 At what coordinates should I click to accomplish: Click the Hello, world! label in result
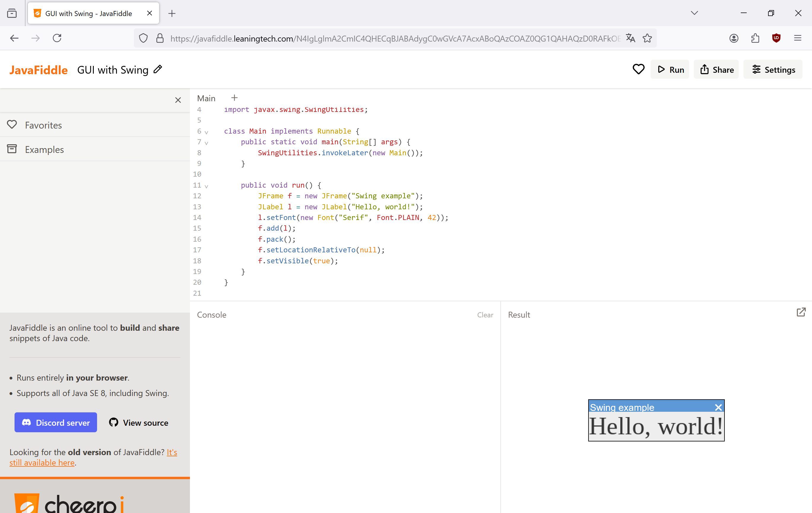(x=656, y=426)
